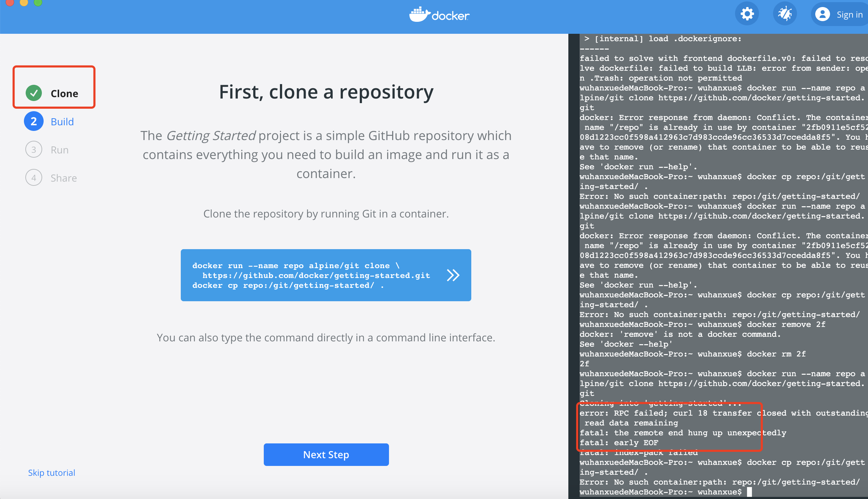
Task: Jump to the Share step label
Action: pyautogui.click(x=64, y=178)
